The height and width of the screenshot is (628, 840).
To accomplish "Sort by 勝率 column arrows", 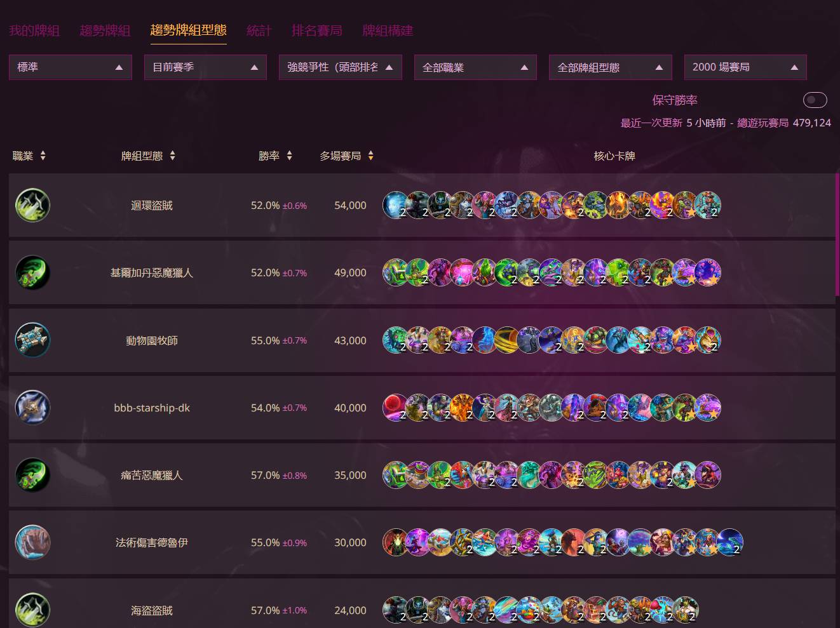I will 289,156.
